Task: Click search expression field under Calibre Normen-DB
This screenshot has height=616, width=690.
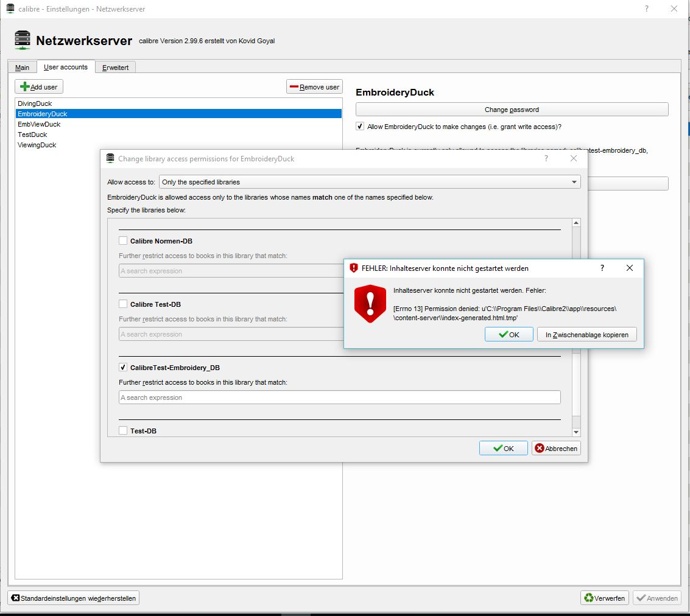Action: tap(231, 270)
